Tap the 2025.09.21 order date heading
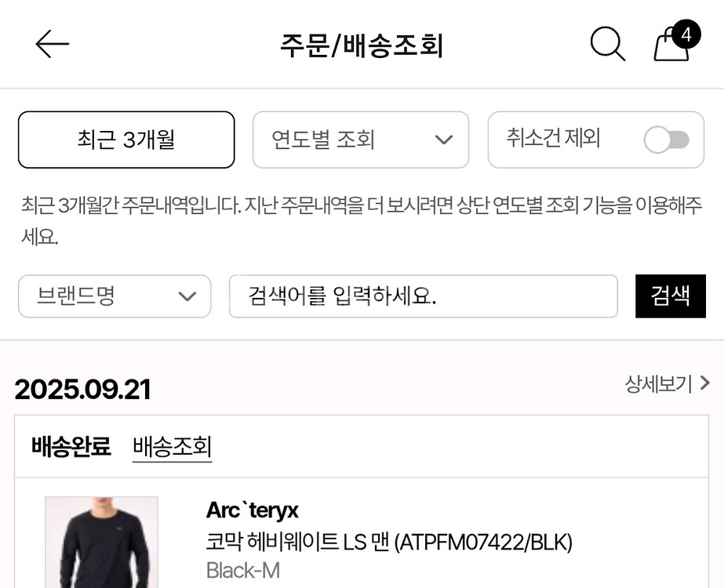724x588 pixels. point(82,390)
